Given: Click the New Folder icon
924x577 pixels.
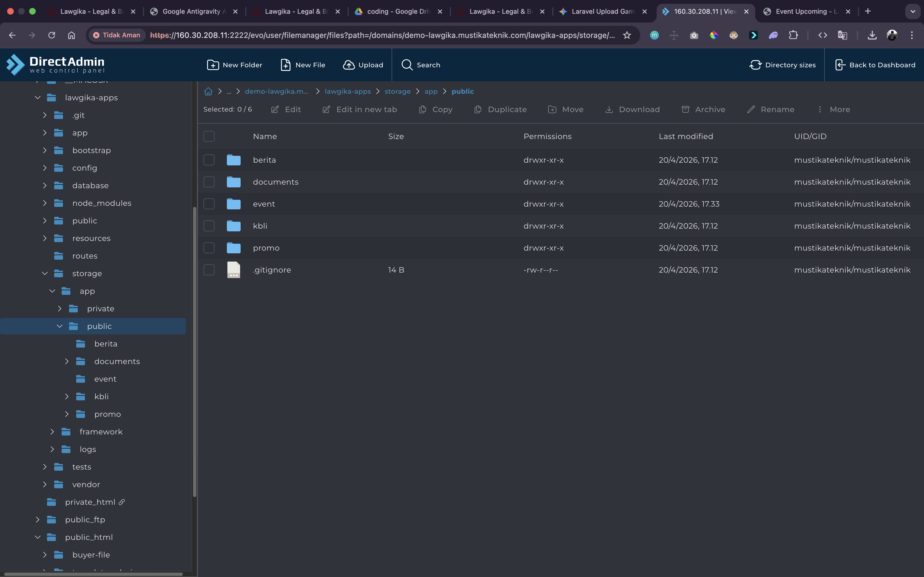Looking at the screenshot, I should pyautogui.click(x=213, y=65).
